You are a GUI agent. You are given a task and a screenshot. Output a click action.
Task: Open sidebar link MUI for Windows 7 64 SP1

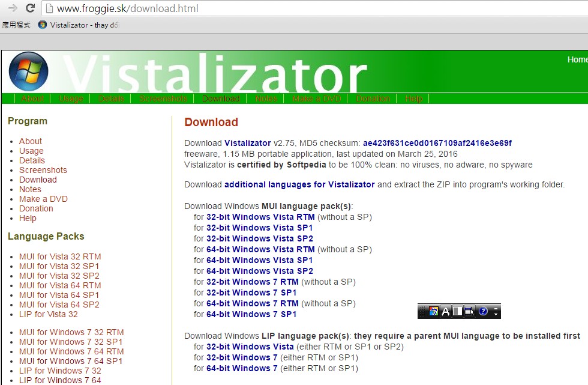(x=71, y=362)
